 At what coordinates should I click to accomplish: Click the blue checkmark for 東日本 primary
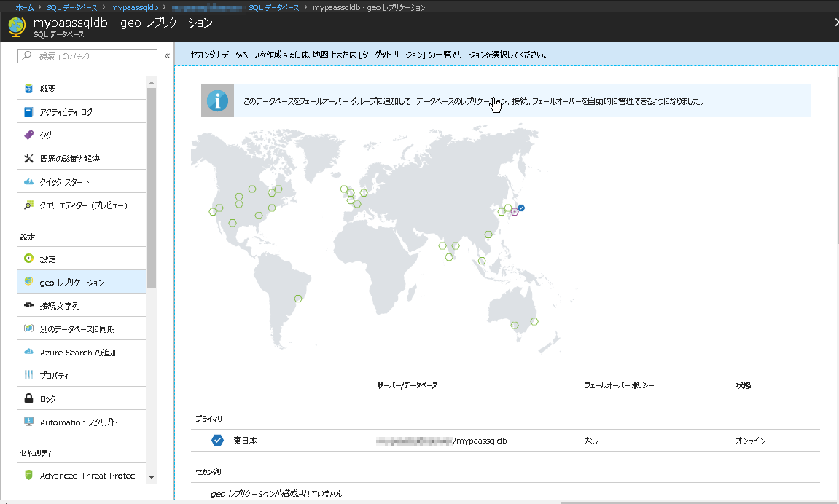(x=217, y=441)
